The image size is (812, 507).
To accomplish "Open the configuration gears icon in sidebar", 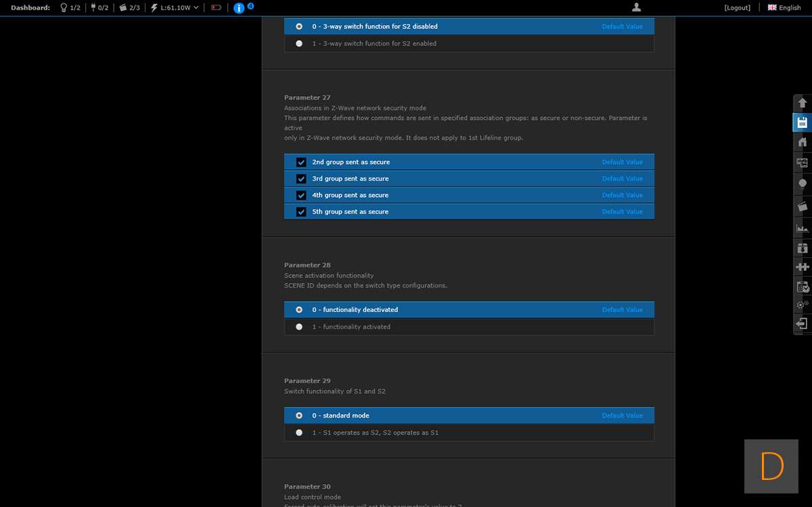I will pyautogui.click(x=803, y=305).
